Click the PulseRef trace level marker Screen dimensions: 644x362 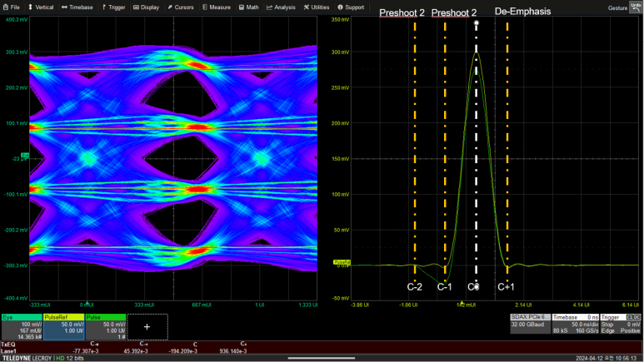click(x=342, y=262)
